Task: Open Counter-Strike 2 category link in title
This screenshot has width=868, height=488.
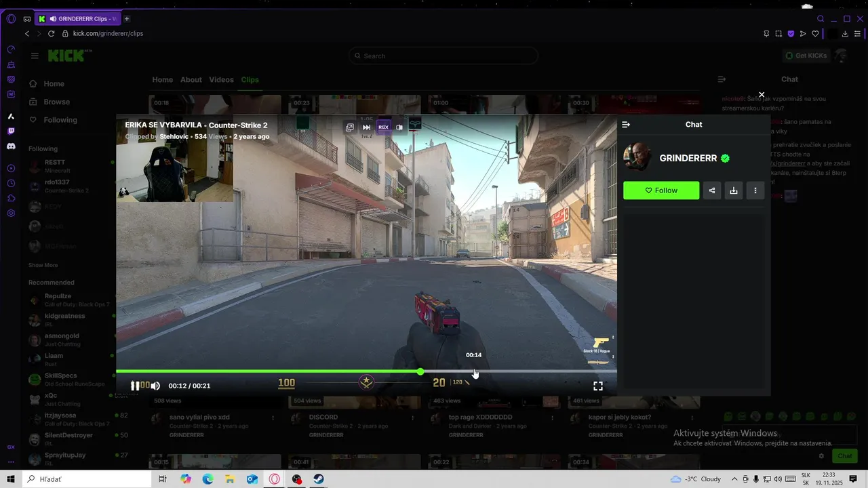Action: coord(238,125)
